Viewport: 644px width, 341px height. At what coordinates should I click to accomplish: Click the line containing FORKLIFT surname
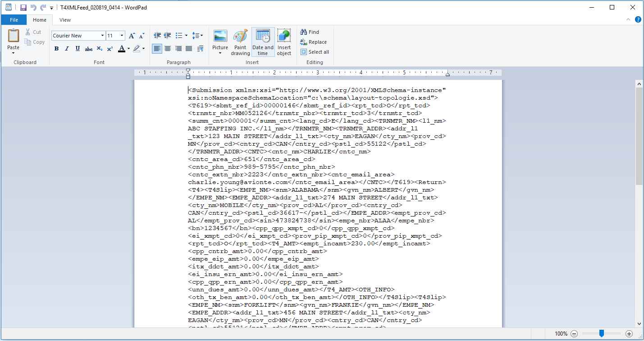[311, 305]
